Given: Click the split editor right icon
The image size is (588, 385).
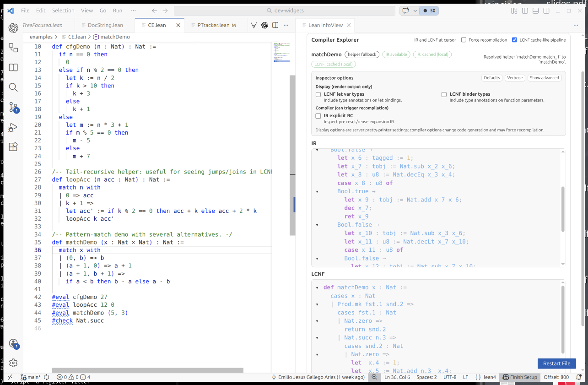Looking at the screenshot, I should [275, 25].
